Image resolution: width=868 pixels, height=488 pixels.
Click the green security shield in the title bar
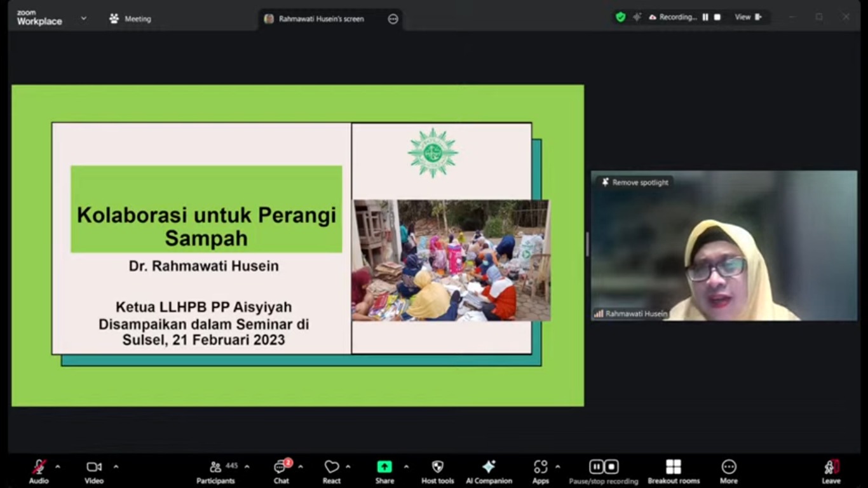(x=620, y=17)
